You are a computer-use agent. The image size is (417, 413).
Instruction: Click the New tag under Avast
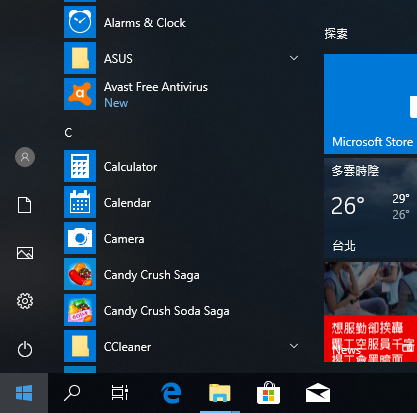(116, 103)
